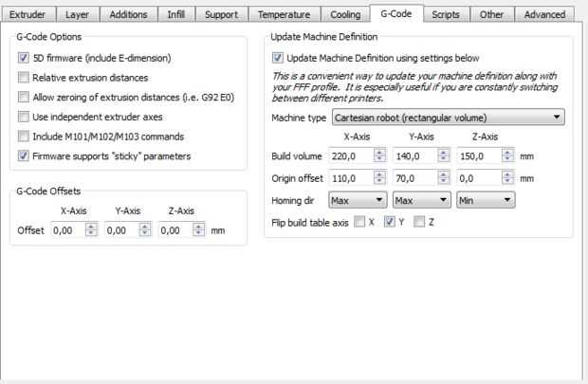Switch to the Extruder tab
The image size is (588, 384).
point(28,14)
